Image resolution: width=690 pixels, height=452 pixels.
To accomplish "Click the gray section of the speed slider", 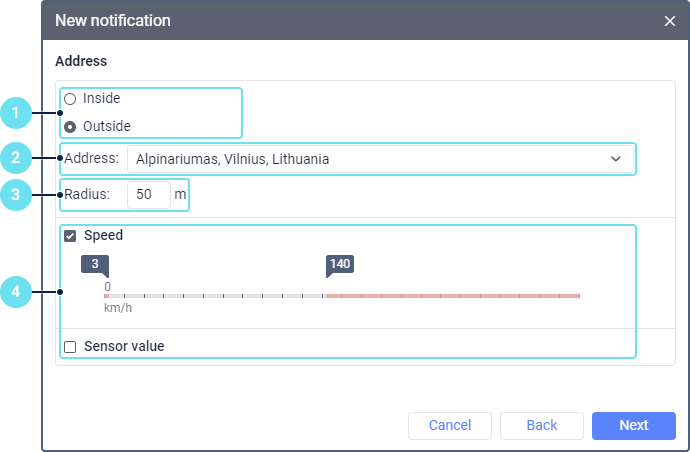I will pyautogui.click(x=215, y=296).
